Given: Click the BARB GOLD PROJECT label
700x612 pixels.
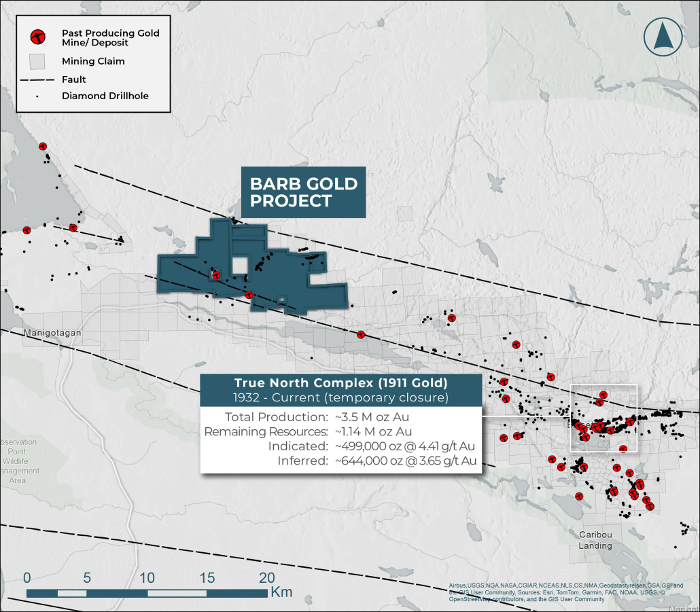Looking at the screenshot, I should click(303, 192).
